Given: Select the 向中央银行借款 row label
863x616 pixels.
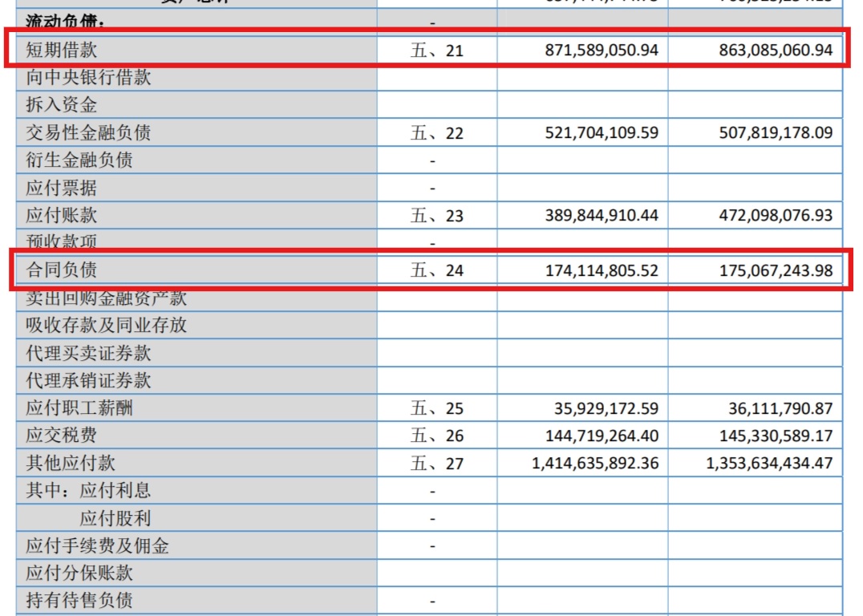Looking at the screenshot, I should click(88, 77).
